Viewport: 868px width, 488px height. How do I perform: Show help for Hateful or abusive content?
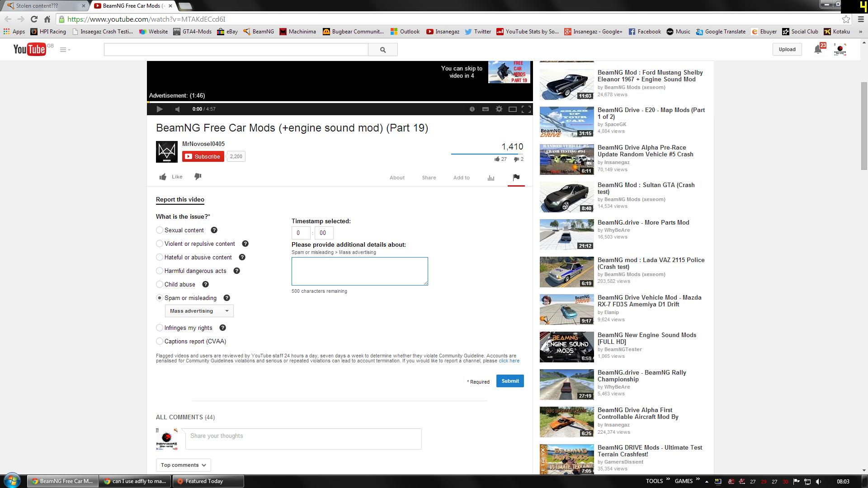(x=242, y=257)
